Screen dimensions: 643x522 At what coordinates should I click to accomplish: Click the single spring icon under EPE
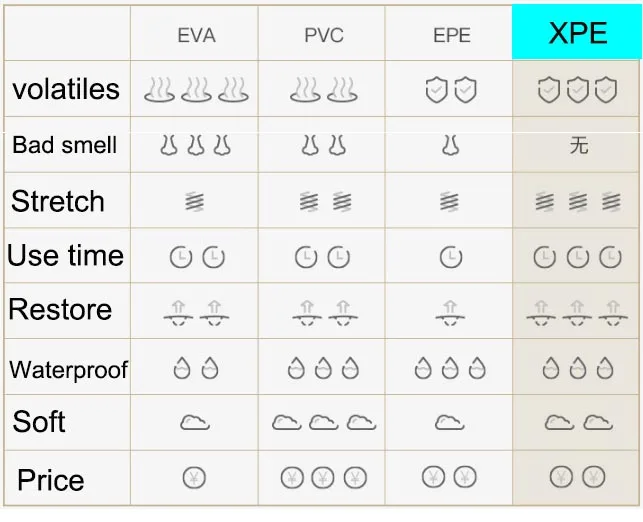tap(449, 201)
